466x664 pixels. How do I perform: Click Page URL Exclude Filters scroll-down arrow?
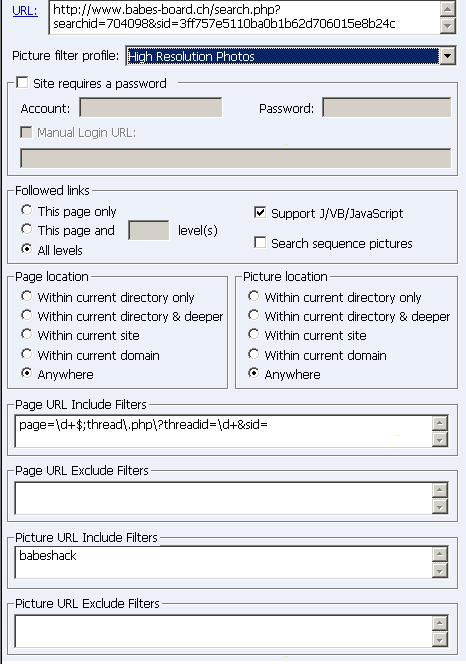tap(440, 506)
